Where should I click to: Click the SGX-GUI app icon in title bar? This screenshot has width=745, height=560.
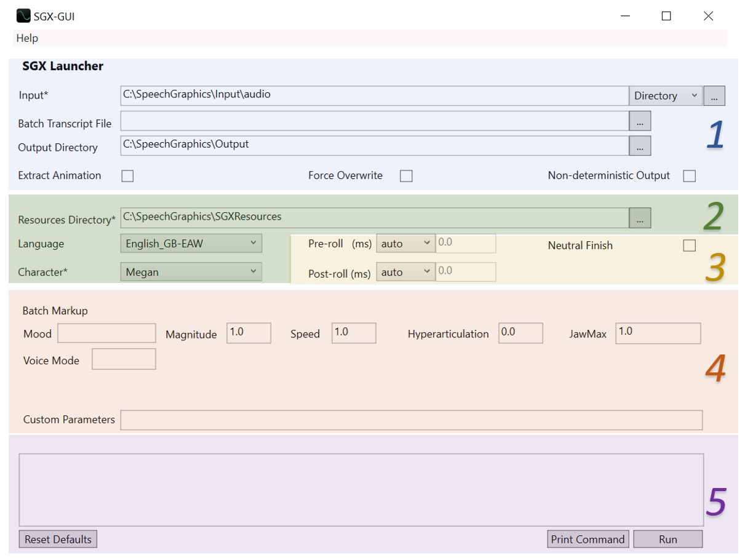(x=23, y=16)
